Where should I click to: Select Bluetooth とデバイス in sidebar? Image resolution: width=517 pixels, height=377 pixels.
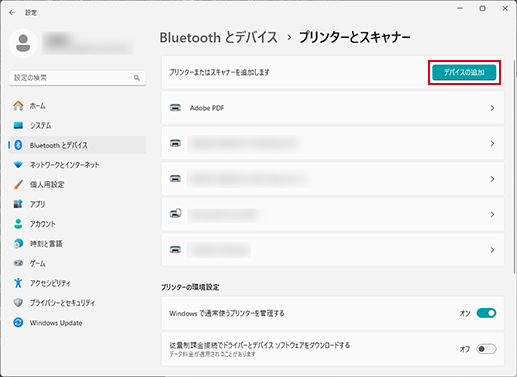[x=77, y=145]
